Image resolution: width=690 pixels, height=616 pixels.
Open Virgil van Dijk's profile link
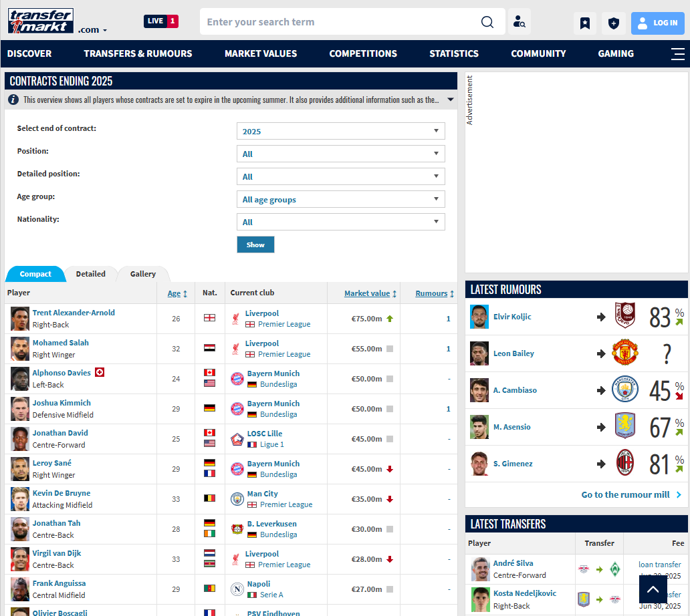pos(57,553)
